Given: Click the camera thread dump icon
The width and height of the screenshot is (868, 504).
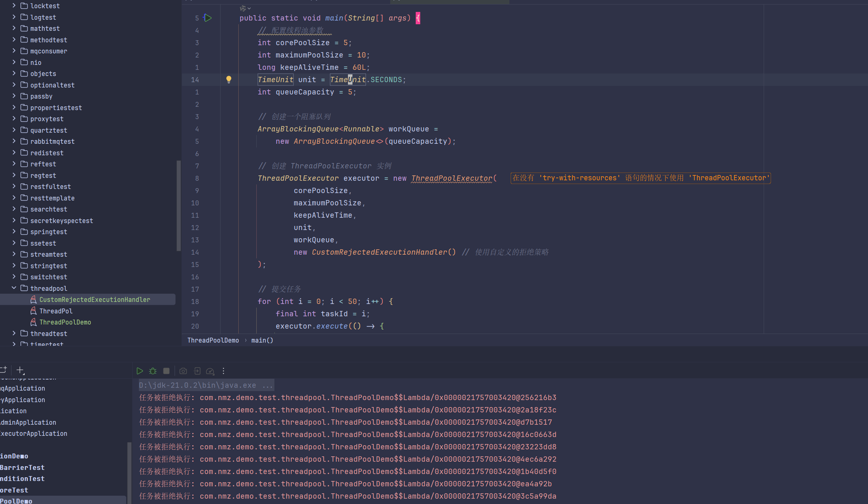Looking at the screenshot, I should click(183, 371).
